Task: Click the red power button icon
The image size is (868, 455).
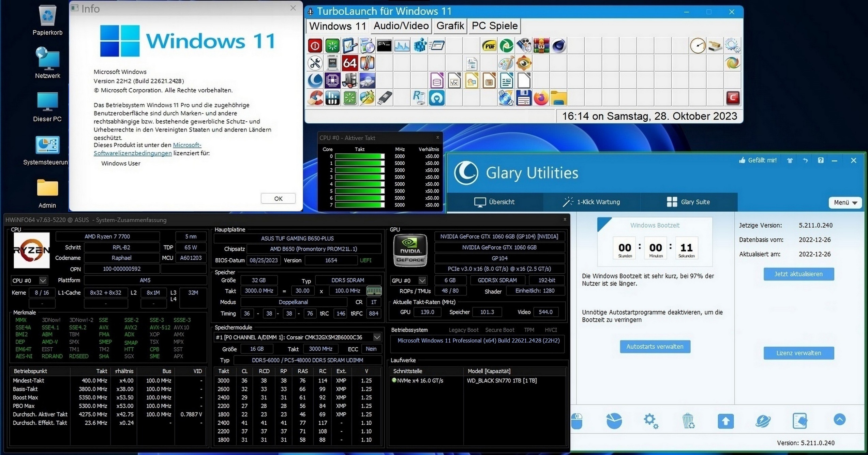Action: [315, 46]
